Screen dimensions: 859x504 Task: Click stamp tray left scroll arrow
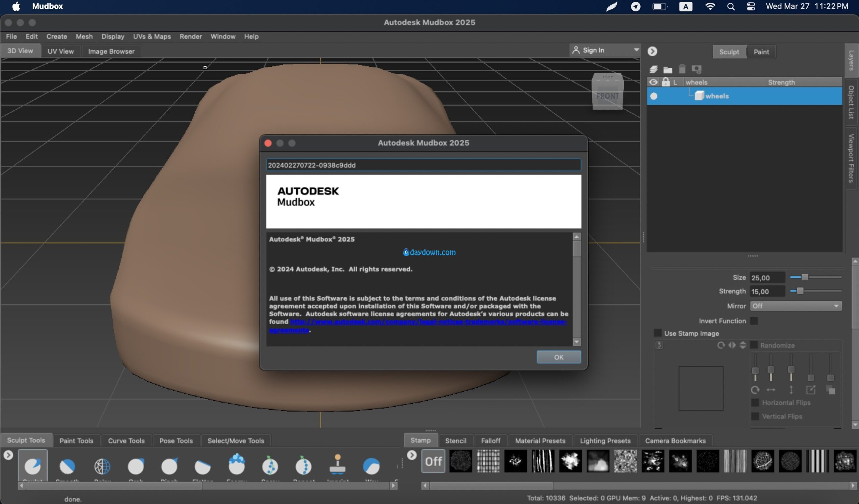click(425, 486)
